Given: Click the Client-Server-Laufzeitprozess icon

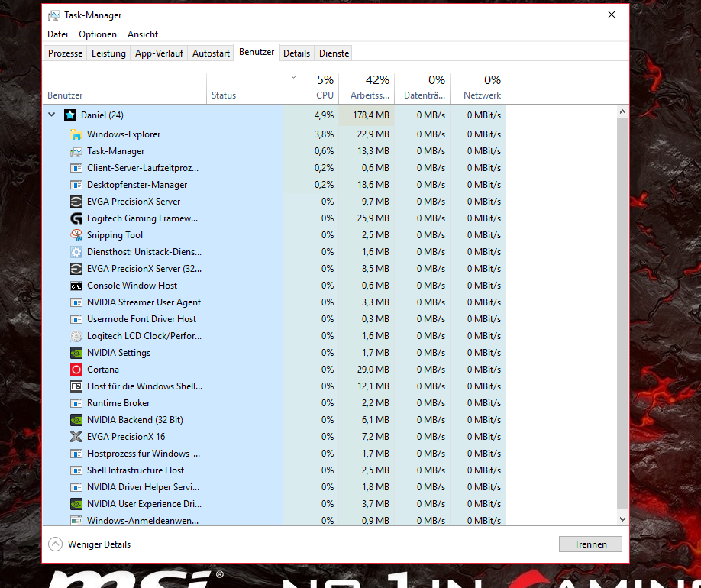Looking at the screenshot, I should point(76,168).
